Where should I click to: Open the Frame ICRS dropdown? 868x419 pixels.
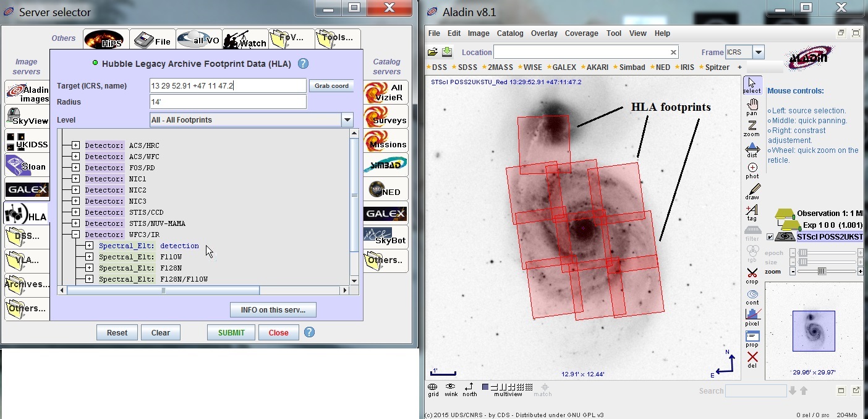point(758,52)
